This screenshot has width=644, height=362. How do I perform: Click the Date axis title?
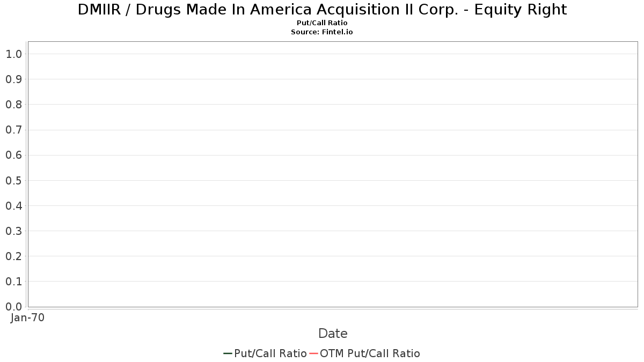tap(333, 334)
